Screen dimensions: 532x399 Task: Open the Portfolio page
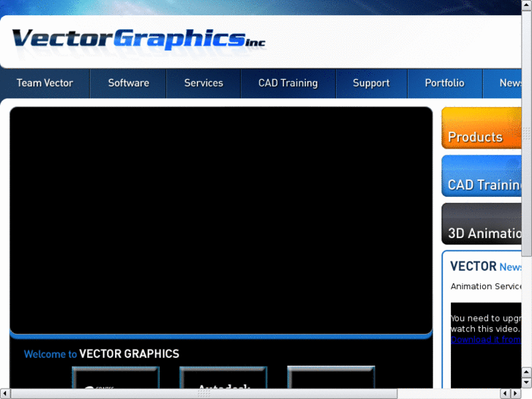tap(444, 83)
